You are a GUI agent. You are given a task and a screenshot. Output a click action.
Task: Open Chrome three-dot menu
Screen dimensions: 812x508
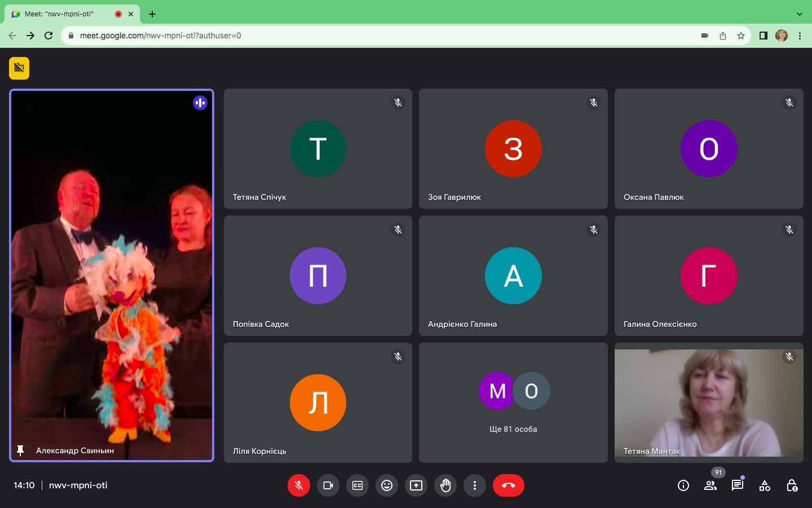pyautogui.click(x=800, y=36)
